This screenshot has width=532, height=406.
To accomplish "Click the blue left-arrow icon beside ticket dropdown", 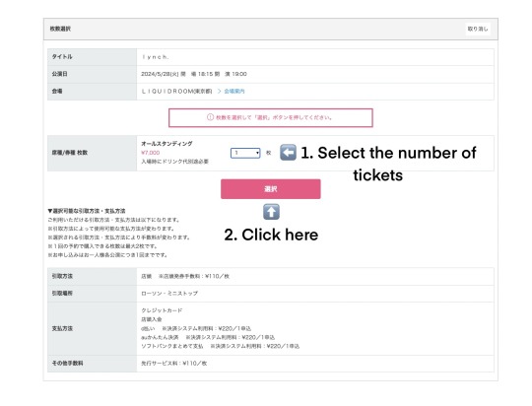I will point(288,153).
